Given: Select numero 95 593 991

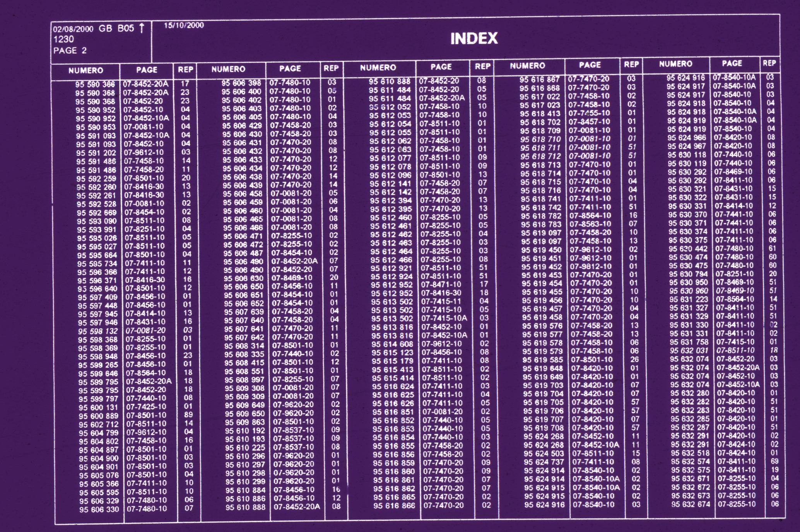Looking at the screenshot, I should point(97,230).
